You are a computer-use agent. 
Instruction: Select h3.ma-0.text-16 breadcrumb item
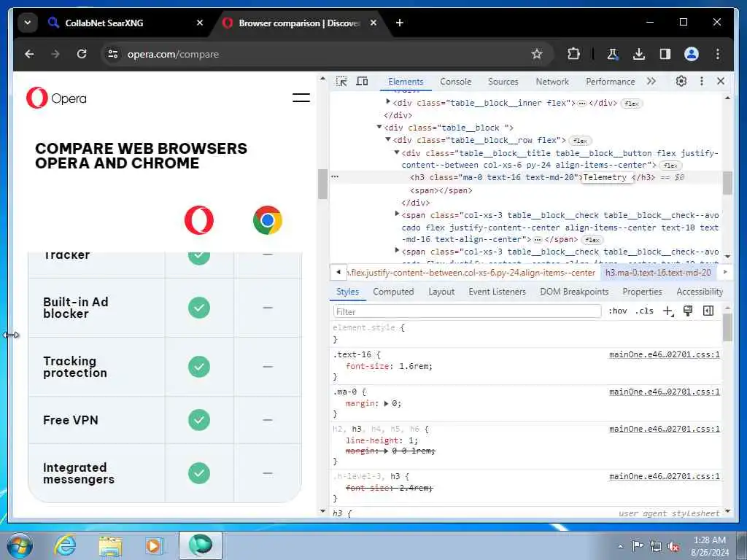pos(658,273)
